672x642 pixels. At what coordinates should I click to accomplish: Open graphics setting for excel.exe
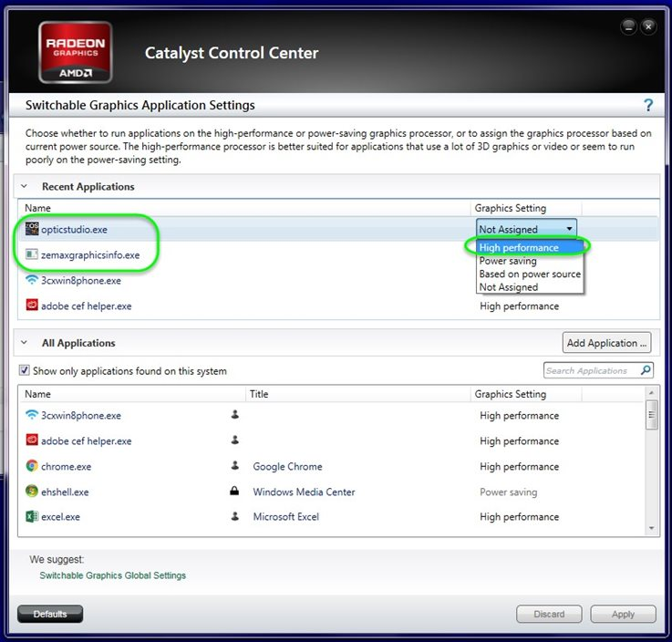[519, 516]
